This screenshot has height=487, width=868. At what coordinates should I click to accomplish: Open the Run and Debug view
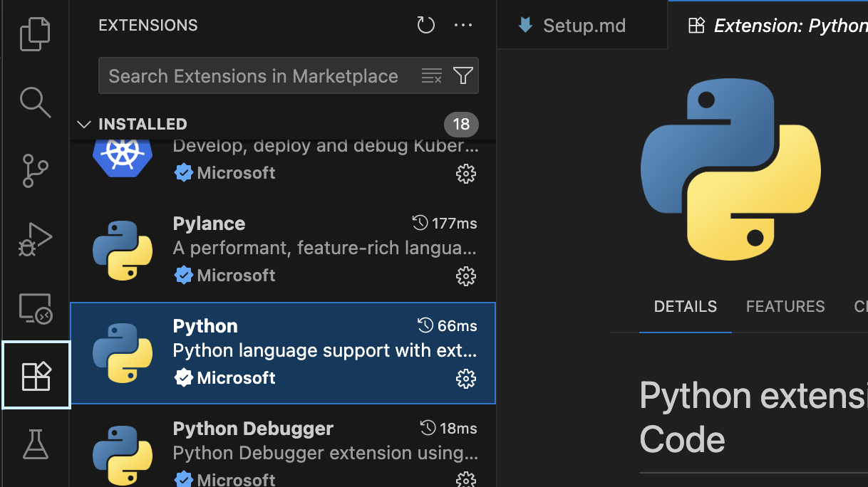click(x=35, y=239)
